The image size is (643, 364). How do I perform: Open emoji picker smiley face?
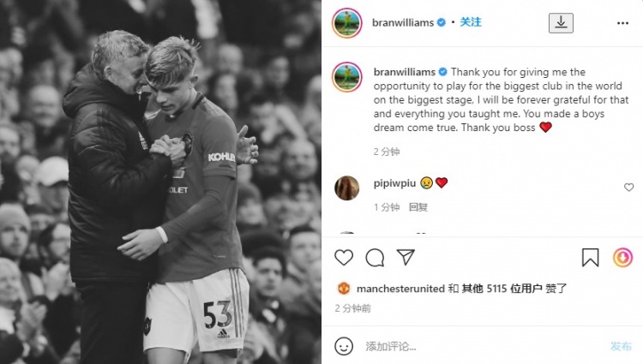point(344,346)
